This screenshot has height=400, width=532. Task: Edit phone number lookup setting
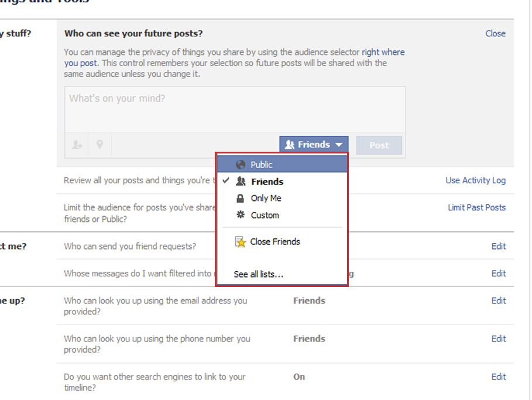pyautogui.click(x=499, y=339)
